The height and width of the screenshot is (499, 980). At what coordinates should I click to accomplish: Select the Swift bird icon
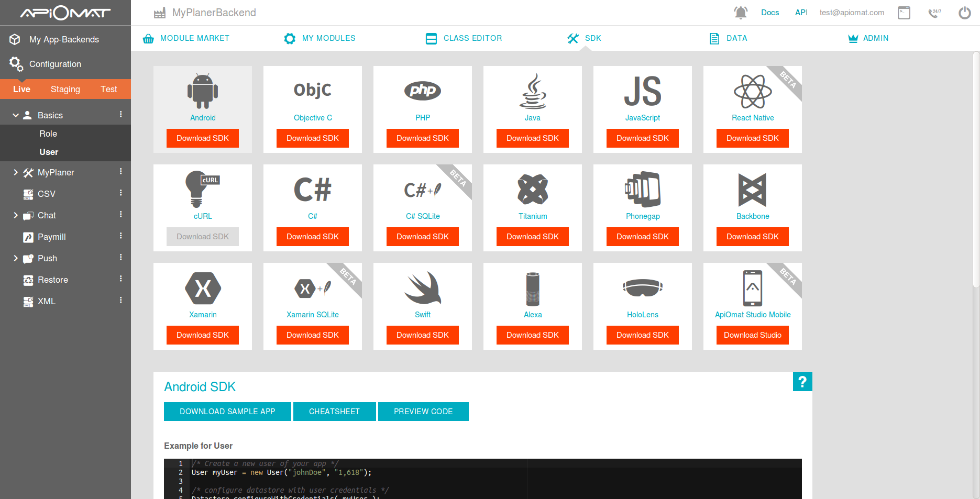(422, 288)
